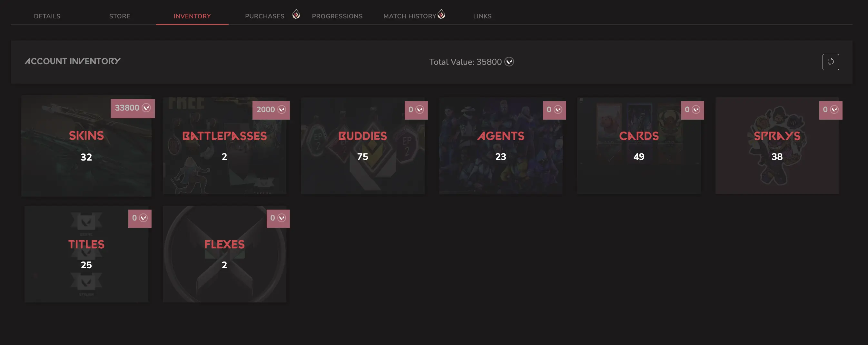Open the Titles category tile
The height and width of the screenshot is (345, 868).
click(86, 254)
